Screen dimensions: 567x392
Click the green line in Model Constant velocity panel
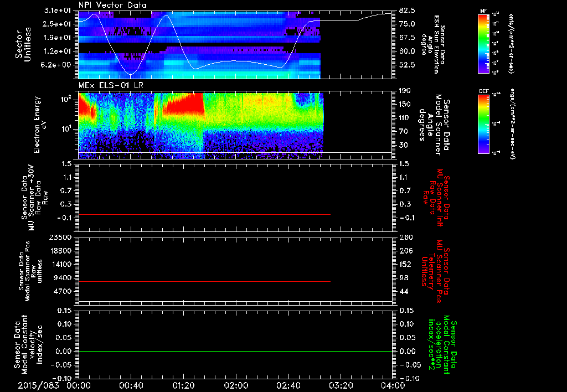pos(235,351)
